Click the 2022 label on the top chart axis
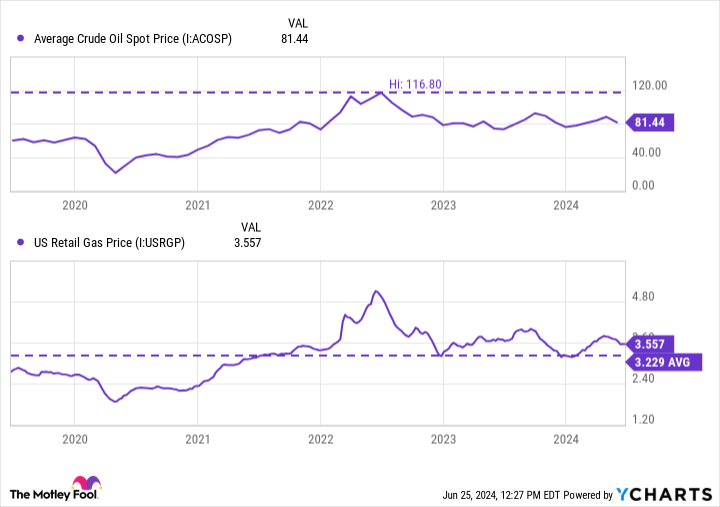 click(x=320, y=205)
